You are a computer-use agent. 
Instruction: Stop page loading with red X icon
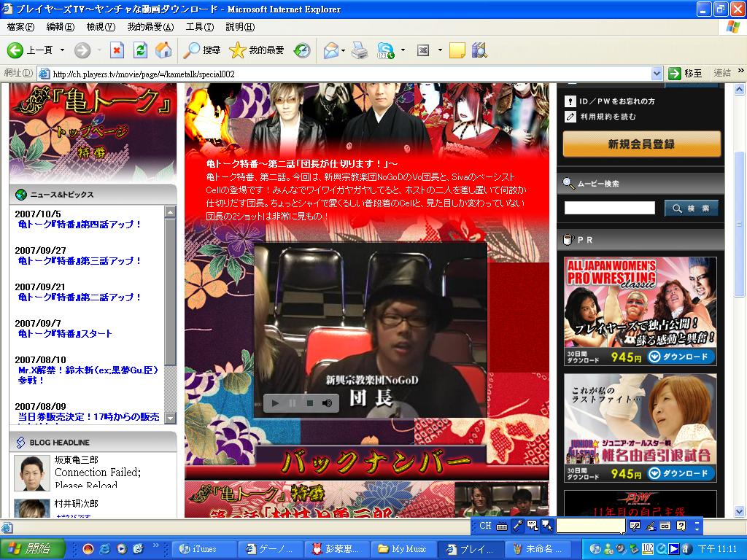tap(117, 50)
